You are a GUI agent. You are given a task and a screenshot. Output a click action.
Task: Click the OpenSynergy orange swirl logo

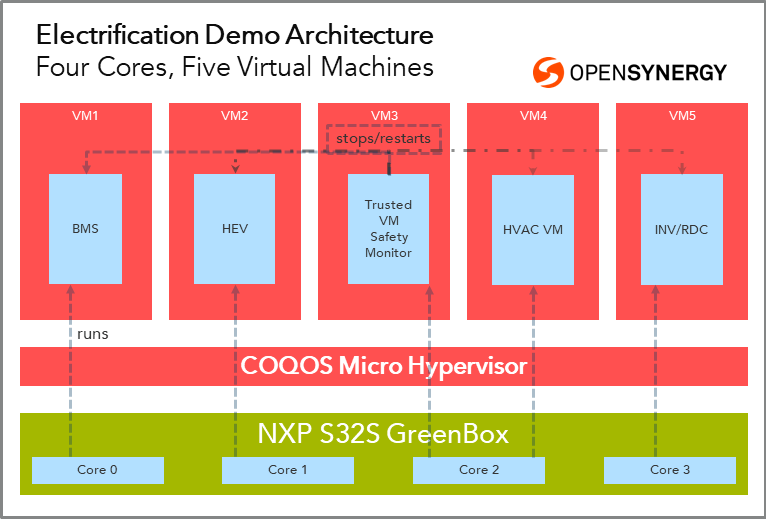548,72
